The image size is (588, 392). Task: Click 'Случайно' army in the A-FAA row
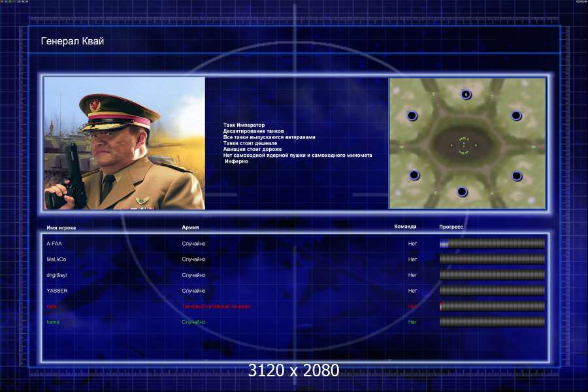[193, 244]
